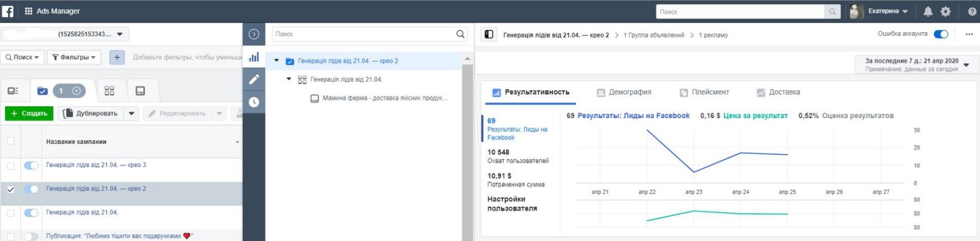Toggle the Публикация campaign switch
Viewport: 980px width, 241px height.
click(x=31, y=236)
